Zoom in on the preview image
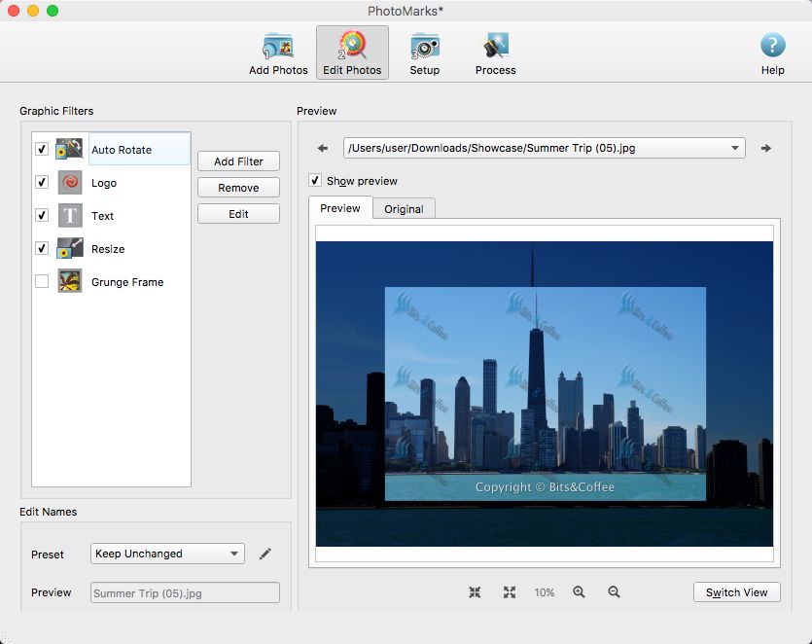Screen dimensions: 812x644 click(x=579, y=592)
